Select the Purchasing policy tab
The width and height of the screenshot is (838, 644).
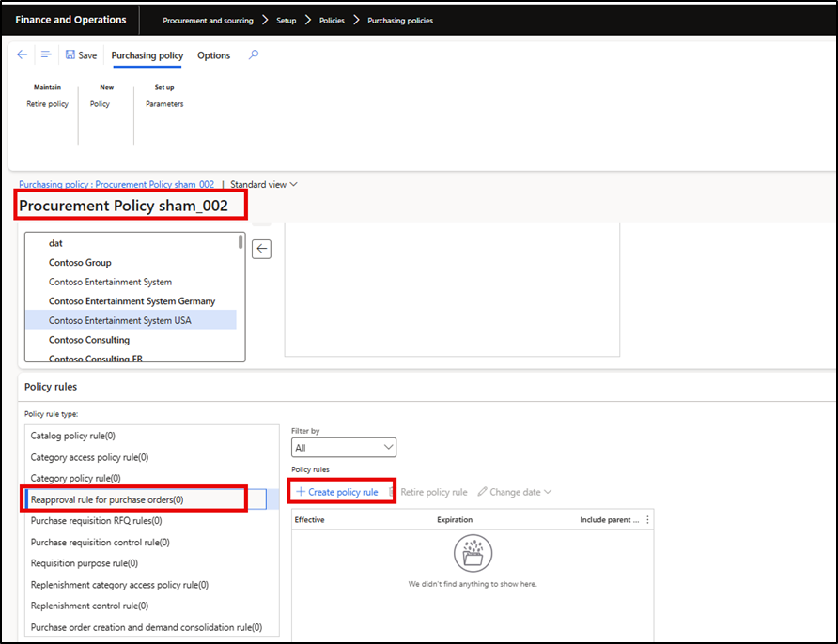click(147, 55)
